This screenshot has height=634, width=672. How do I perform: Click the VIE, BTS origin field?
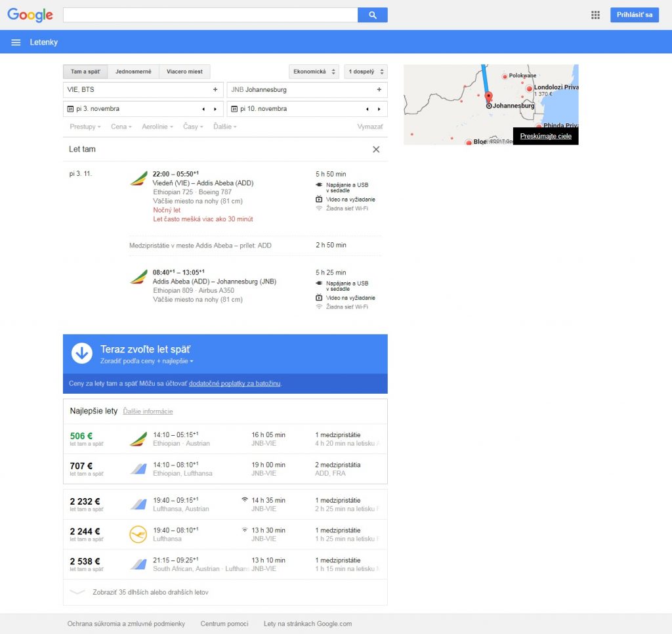pyautogui.click(x=143, y=90)
